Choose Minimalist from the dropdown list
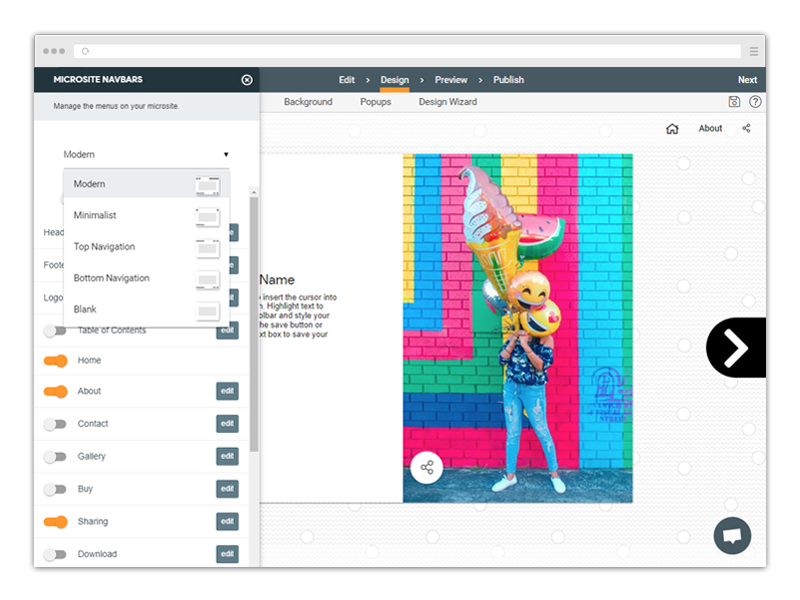This screenshot has height=600, width=800. pos(146,215)
